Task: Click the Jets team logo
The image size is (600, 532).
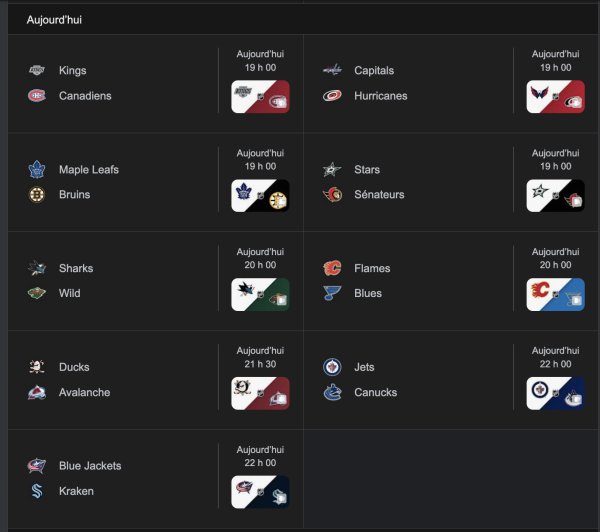Action: pyautogui.click(x=332, y=367)
